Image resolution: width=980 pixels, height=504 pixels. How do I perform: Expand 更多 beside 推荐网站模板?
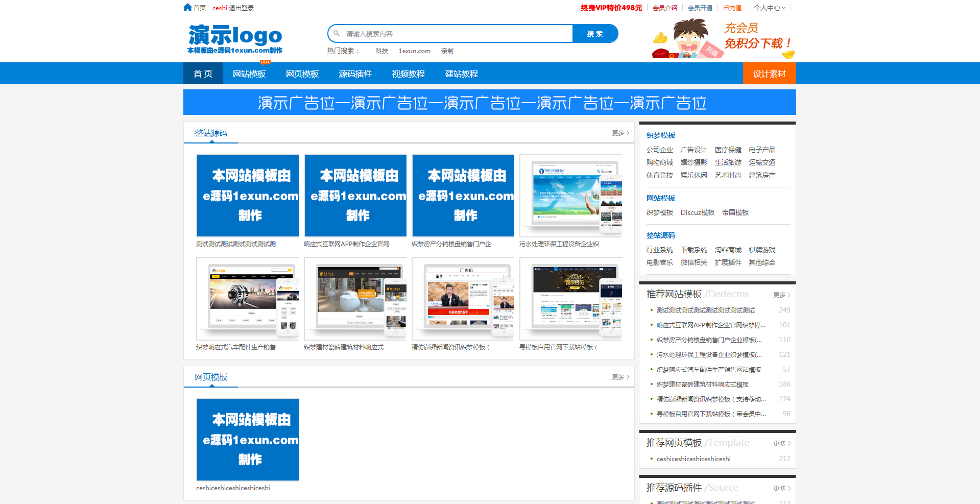coord(781,295)
